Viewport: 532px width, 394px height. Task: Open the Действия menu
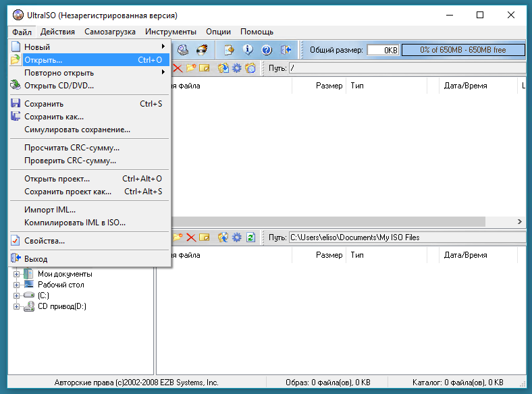[x=57, y=32]
